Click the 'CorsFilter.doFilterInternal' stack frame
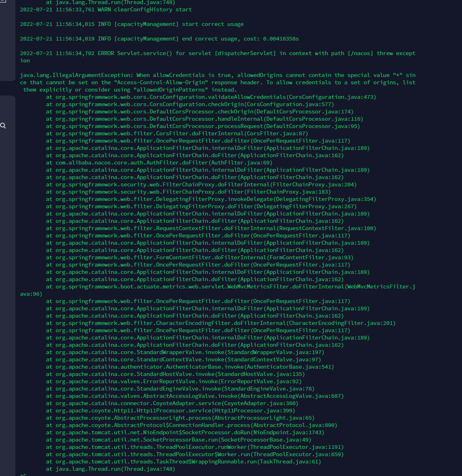The height and width of the screenshot is (476, 462). (177, 133)
